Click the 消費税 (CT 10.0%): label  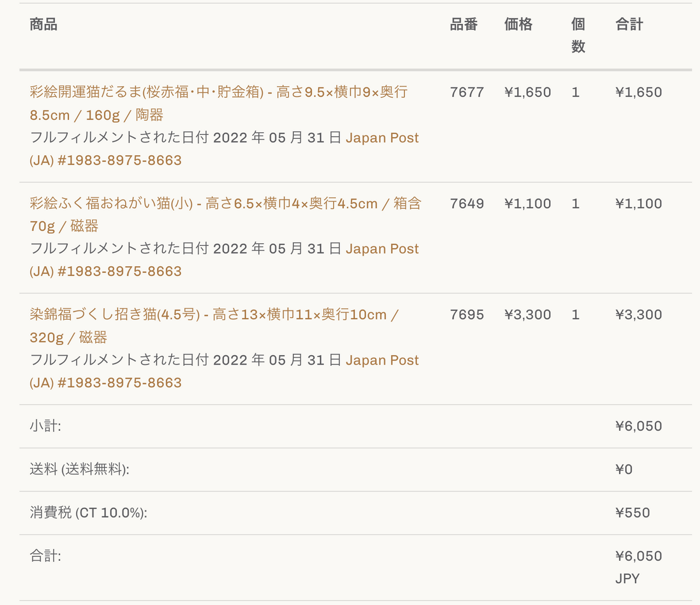click(x=89, y=513)
